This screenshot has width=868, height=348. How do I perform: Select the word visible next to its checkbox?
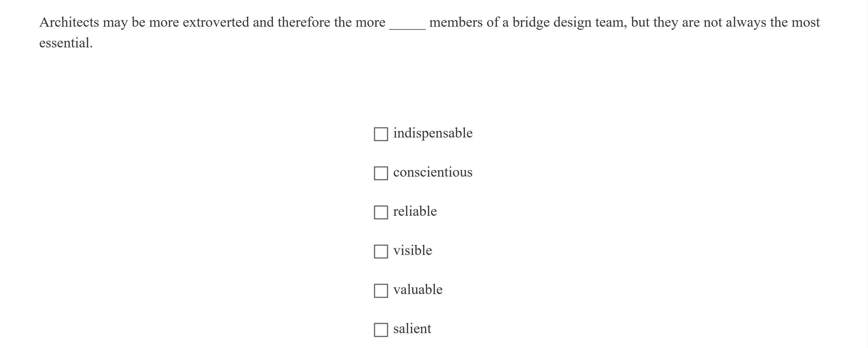413,250
